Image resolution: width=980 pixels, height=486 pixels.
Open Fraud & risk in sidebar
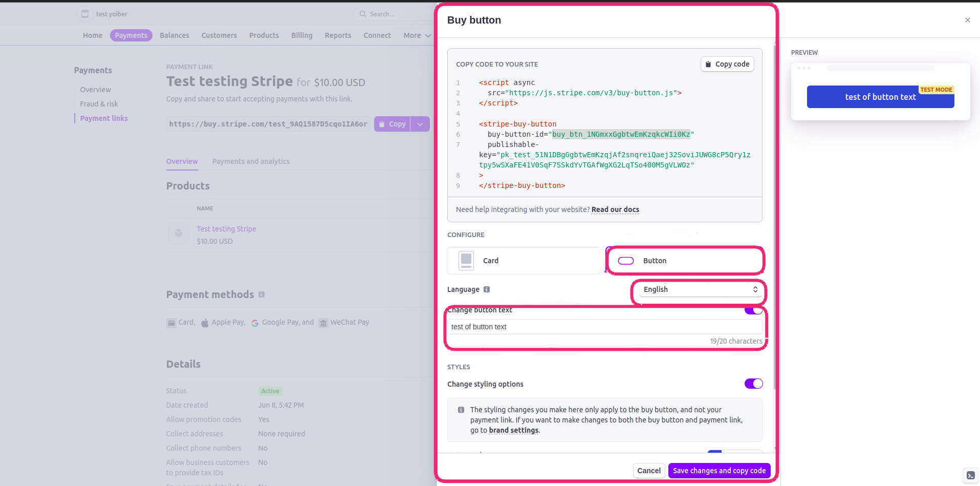[x=99, y=104]
